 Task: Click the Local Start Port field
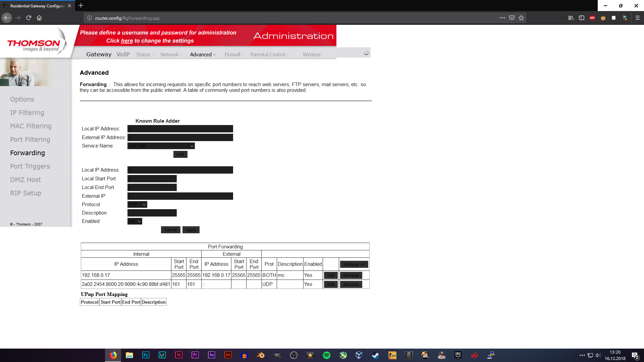point(152,179)
